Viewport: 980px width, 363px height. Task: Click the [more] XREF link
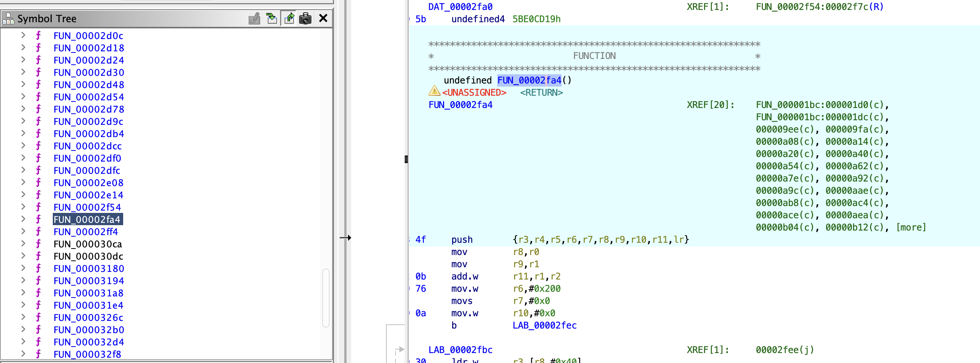tap(911, 227)
